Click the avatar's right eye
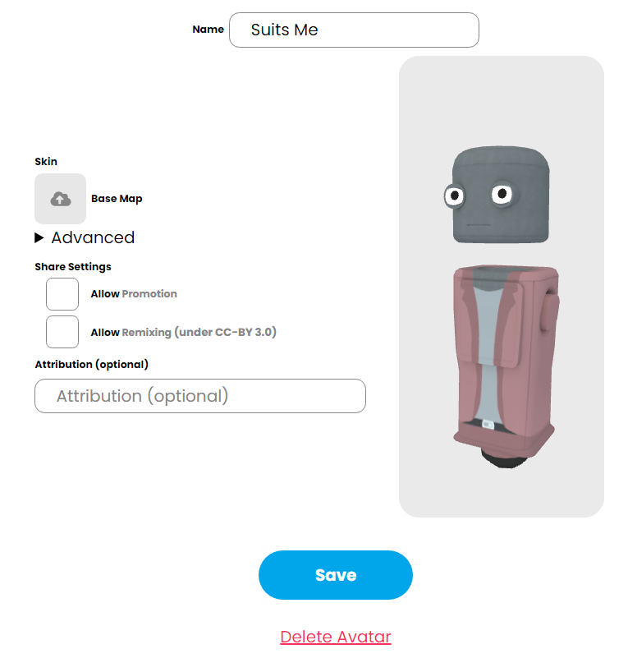The image size is (637, 672). pos(502,194)
